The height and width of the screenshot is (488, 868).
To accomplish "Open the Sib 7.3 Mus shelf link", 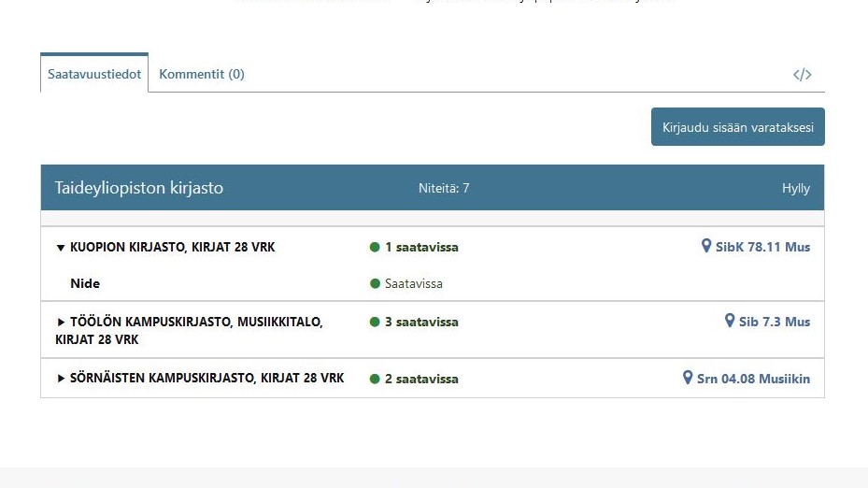I will tap(774, 322).
